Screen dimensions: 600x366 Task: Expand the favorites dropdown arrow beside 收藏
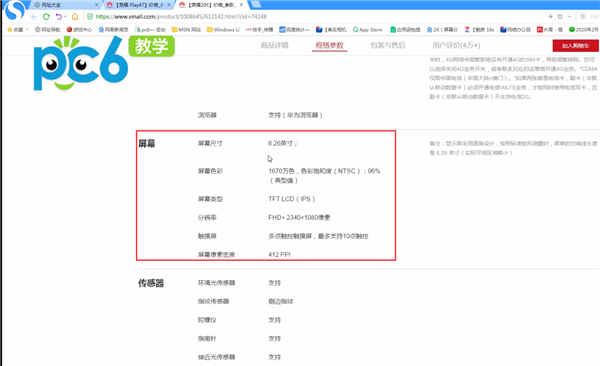pos(27,29)
